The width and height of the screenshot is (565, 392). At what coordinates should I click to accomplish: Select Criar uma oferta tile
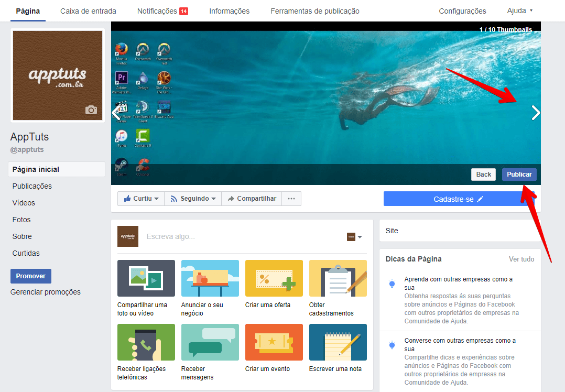274,285
